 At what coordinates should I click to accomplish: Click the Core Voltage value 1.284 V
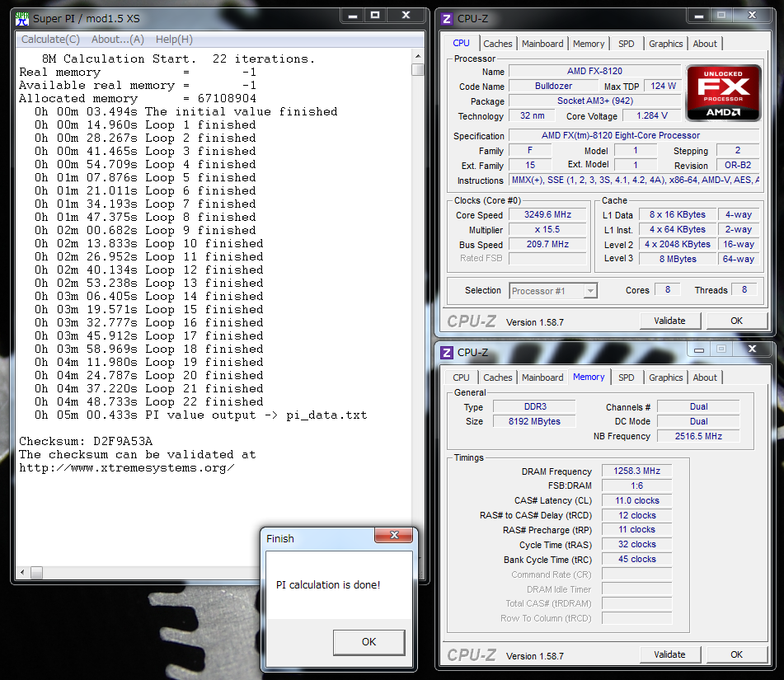point(652,116)
